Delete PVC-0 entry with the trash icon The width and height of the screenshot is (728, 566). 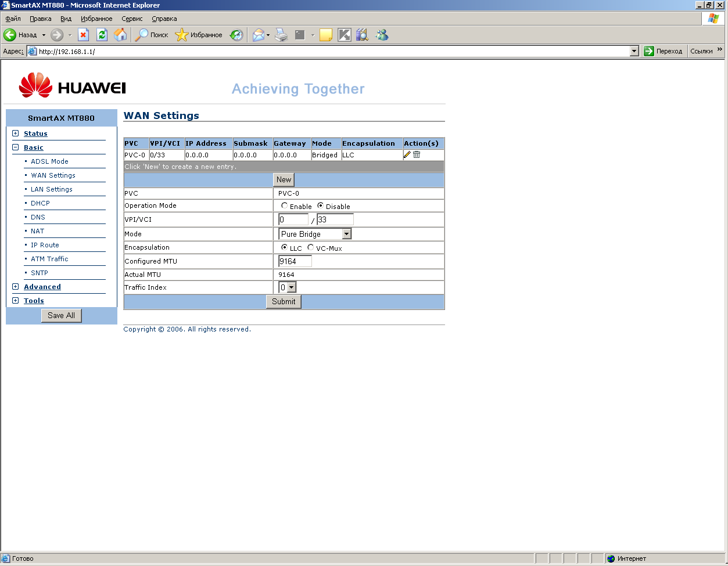click(x=417, y=154)
